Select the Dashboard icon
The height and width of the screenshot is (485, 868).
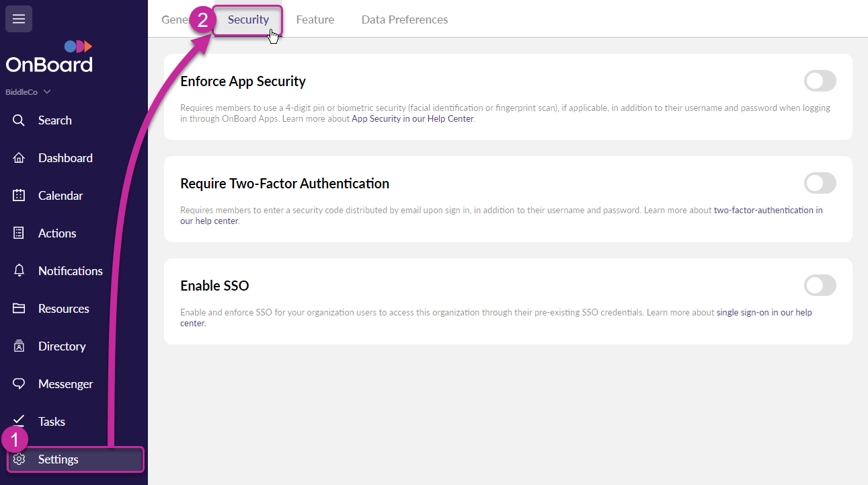[x=65, y=157]
